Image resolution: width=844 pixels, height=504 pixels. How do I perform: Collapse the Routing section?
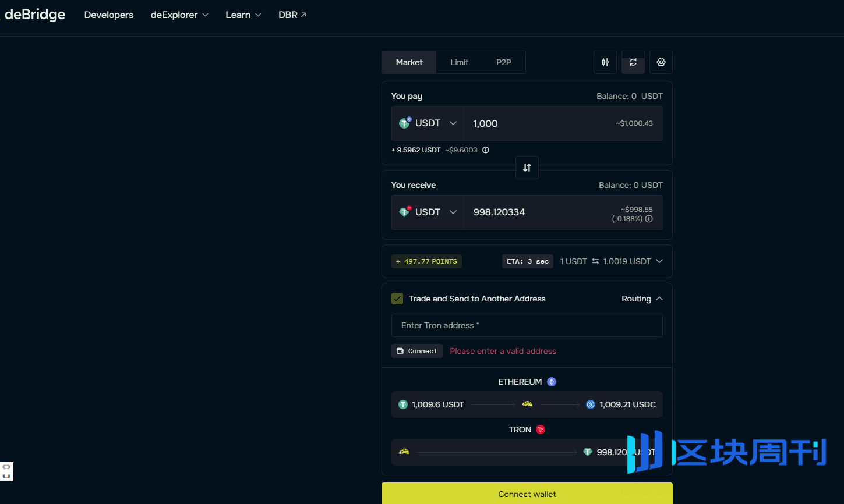(x=642, y=299)
